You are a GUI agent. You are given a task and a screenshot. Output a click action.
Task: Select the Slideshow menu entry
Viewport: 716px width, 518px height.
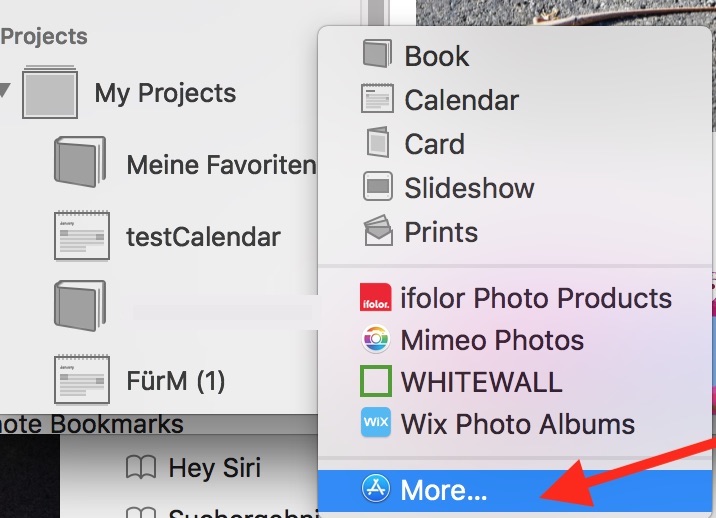(x=469, y=188)
